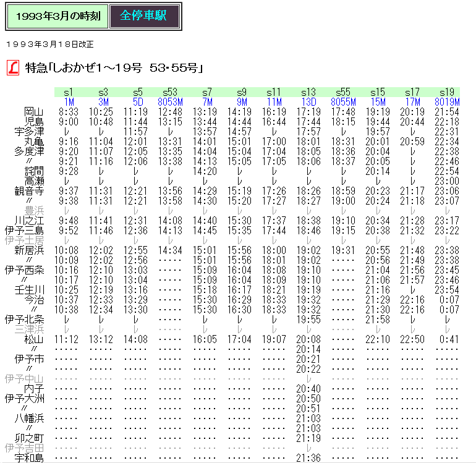Click the 特急しおかぜ1〜19号 heading

(x=114, y=67)
